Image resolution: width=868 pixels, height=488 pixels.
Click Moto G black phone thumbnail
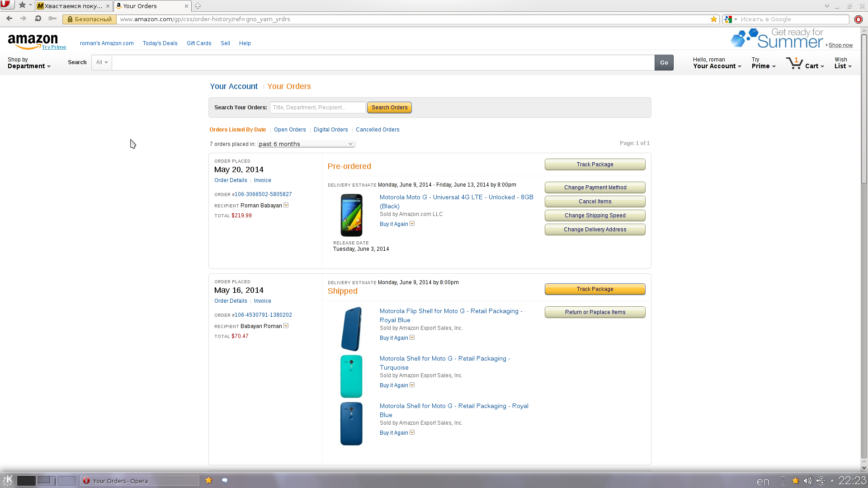tap(351, 215)
